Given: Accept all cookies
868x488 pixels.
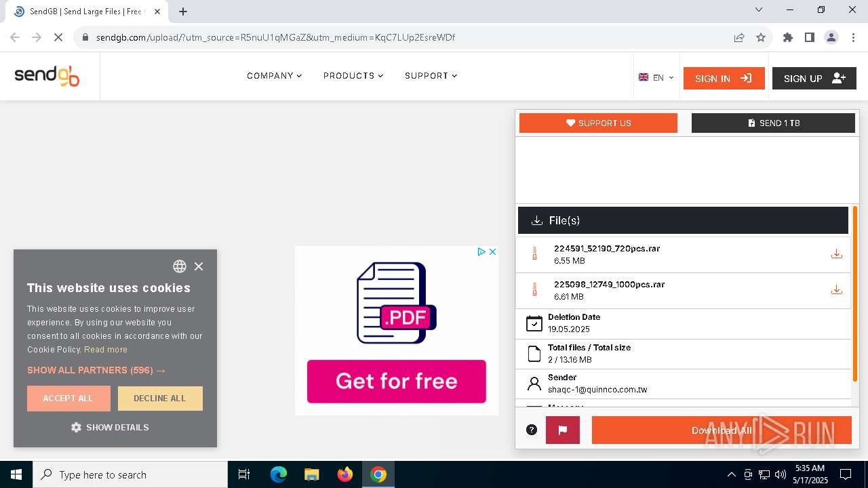Looking at the screenshot, I should pyautogui.click(x=68, y=399).
